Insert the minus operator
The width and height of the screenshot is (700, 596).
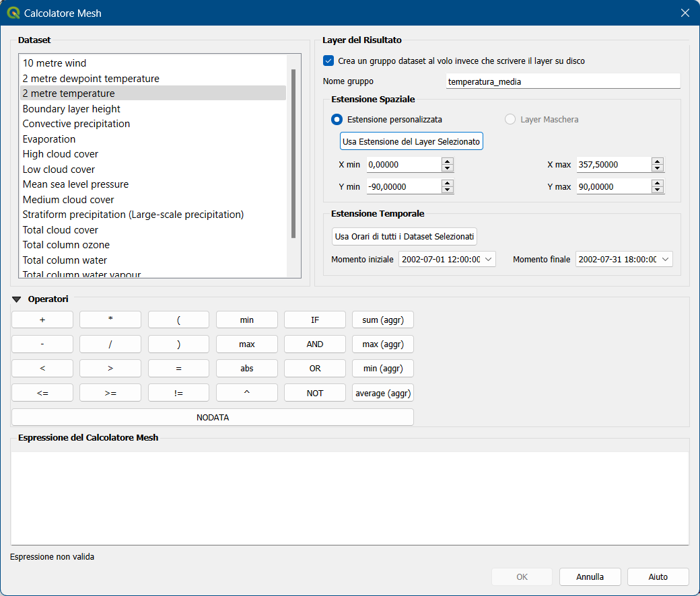(42, 344)
